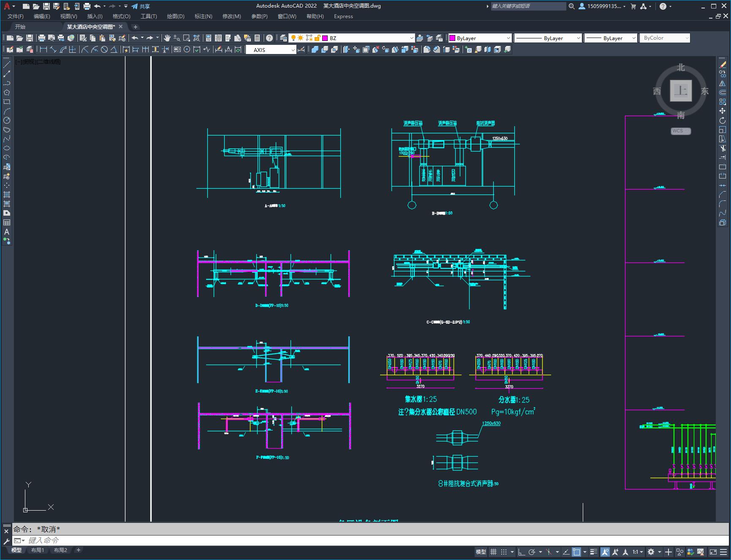Click the Pan hand icon
The width and height of the screenshot is (731, 560).
pos(167,38)
